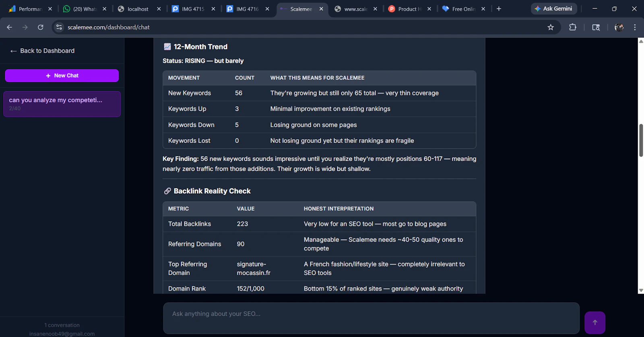644x337 pixels.
Task: Select the 'Keywords Lost' row label
Action: tap(189, 141)
